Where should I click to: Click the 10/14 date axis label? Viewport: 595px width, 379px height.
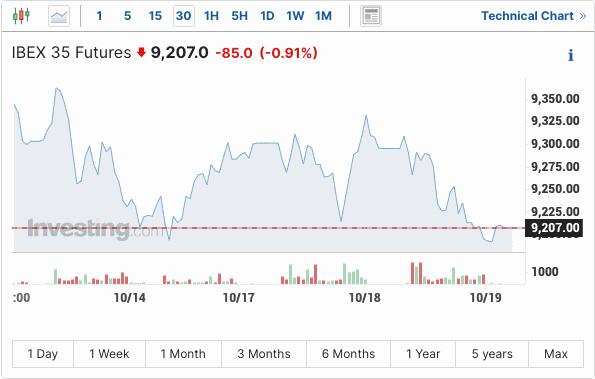click(130, 298)
